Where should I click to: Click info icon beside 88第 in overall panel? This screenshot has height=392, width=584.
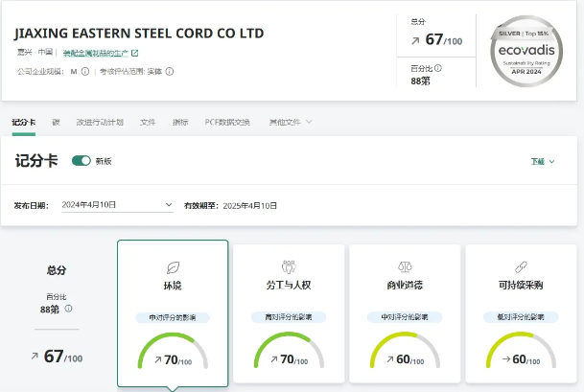pyautogui.click(x=68, y=309)
